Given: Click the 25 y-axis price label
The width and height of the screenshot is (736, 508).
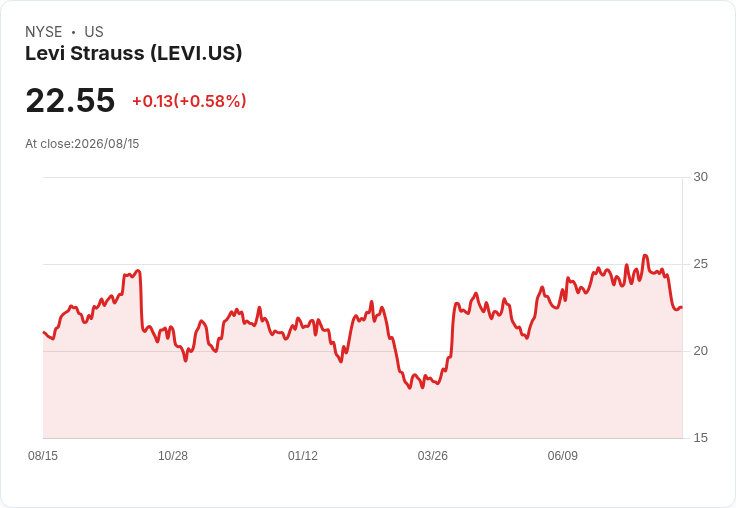Looking at the screenshot, I should point(700,264).
